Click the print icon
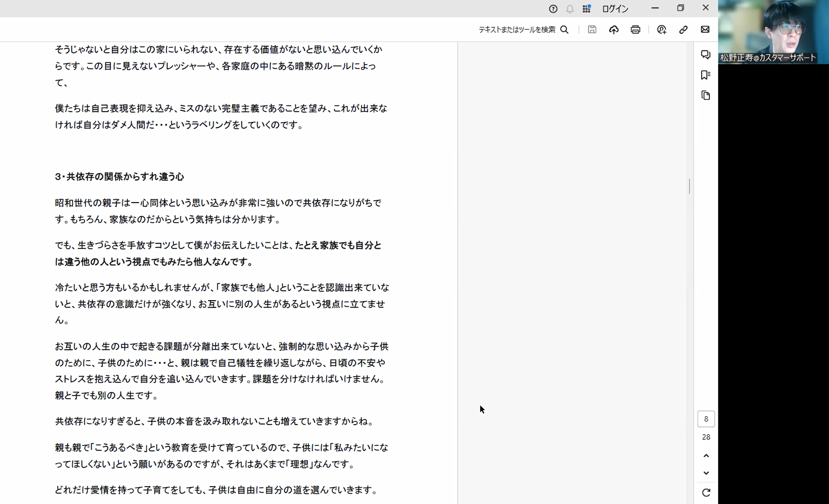This screenshot has width=829, height=504. pos(635,29)
